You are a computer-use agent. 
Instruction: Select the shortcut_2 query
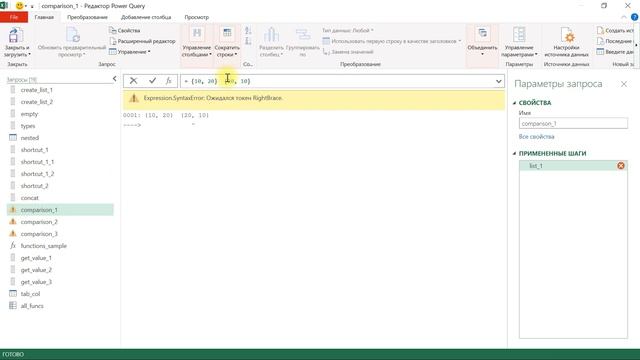pyautogui.click(x=60, y=186)
